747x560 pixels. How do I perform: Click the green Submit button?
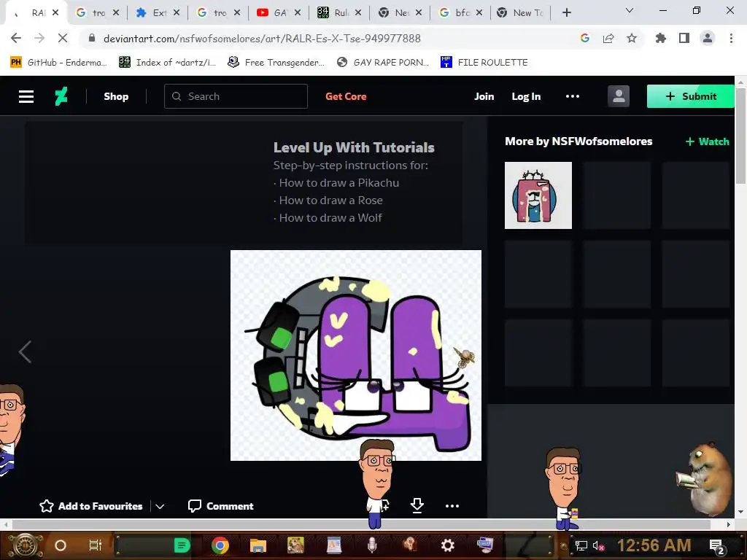click(x=690, y=96)
